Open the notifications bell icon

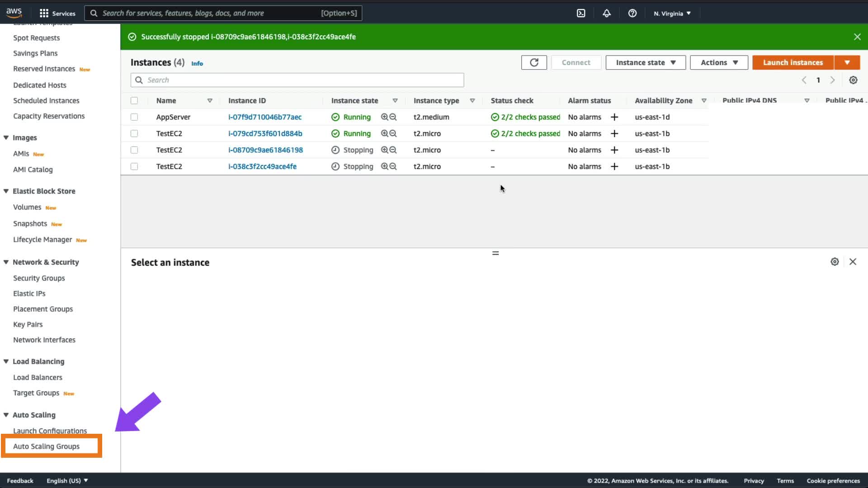(x=607, y=13)
